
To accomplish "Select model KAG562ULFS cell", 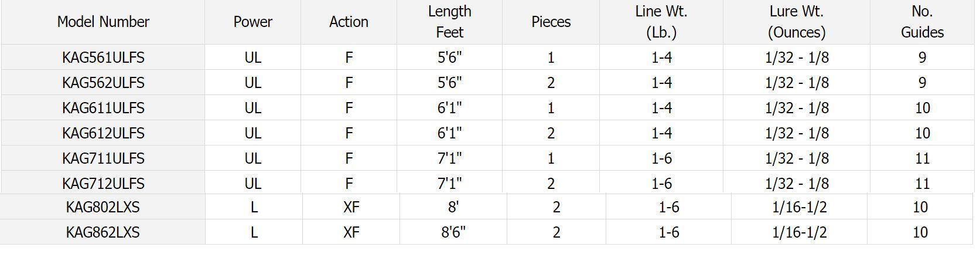I will point(103,83).
